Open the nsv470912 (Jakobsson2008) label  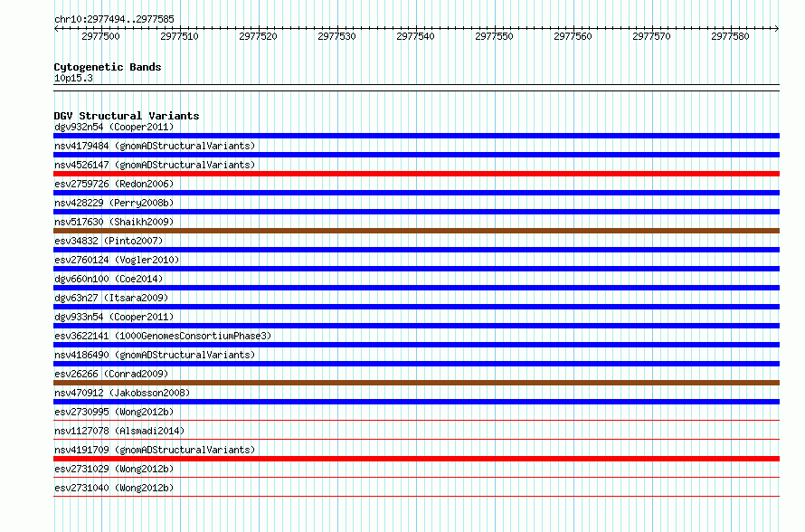pos(122,393)
